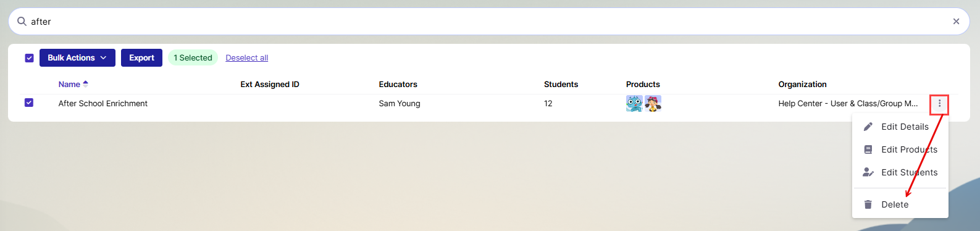Click the pink character product icon
Viewport: 980px width, 231px height.
coord(653,103)
